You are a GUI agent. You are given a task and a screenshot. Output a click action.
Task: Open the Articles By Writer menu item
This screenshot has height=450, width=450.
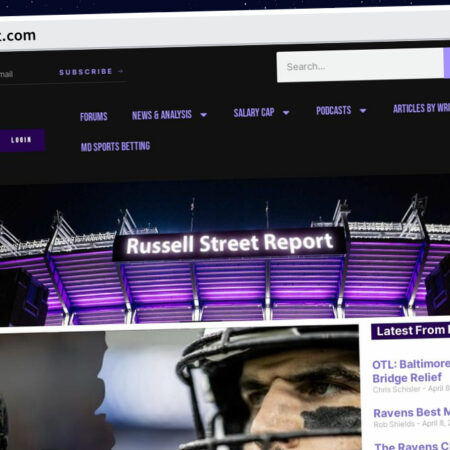point(421,108)
